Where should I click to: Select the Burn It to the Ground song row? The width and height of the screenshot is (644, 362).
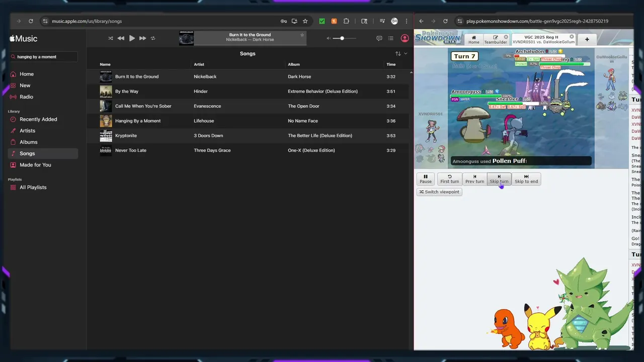click(x=249, y=76)
